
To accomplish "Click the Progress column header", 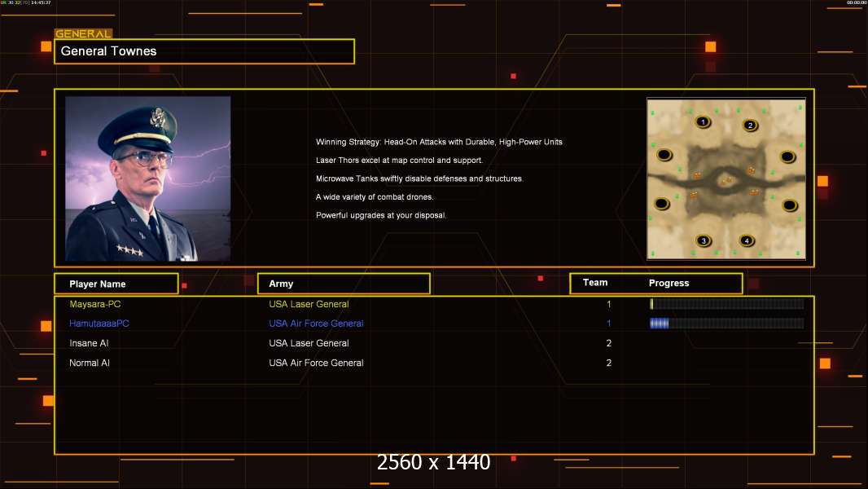I will click(x=669, y=284).
